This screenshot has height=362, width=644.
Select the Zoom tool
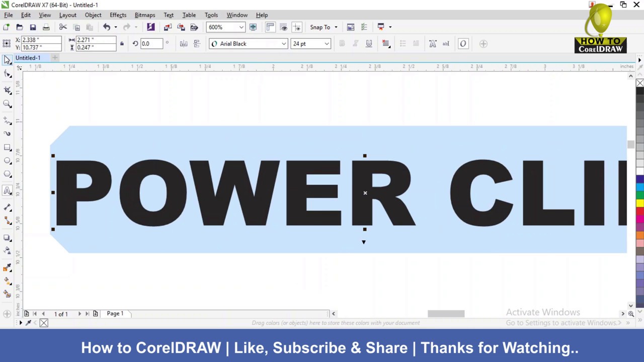point(8,104)
